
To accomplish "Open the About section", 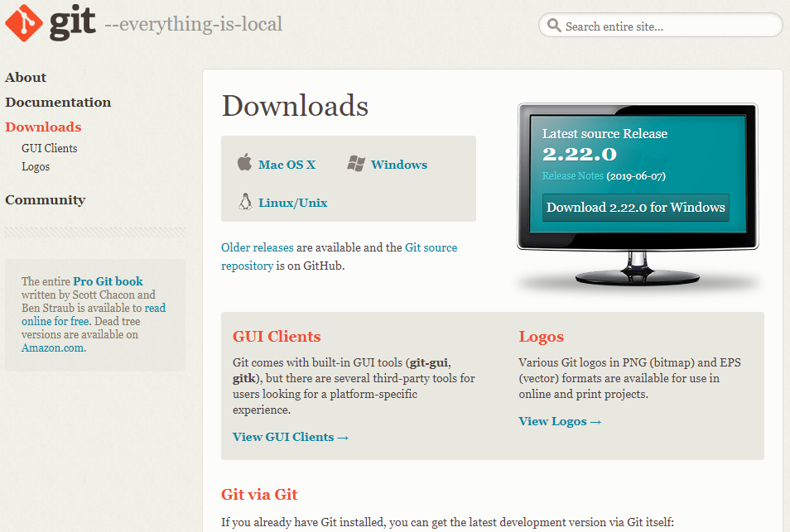I will click(x=26, y=78).
